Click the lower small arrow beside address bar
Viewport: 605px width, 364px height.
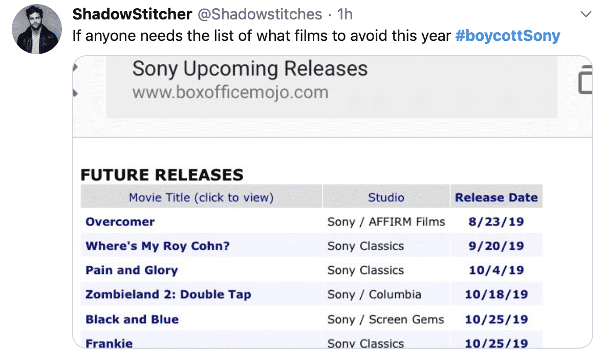76,94
